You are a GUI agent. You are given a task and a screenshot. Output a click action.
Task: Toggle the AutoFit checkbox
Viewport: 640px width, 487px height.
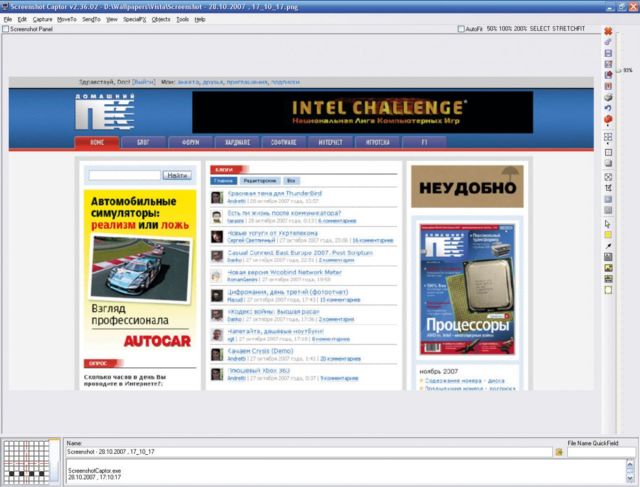click(461, 29)
